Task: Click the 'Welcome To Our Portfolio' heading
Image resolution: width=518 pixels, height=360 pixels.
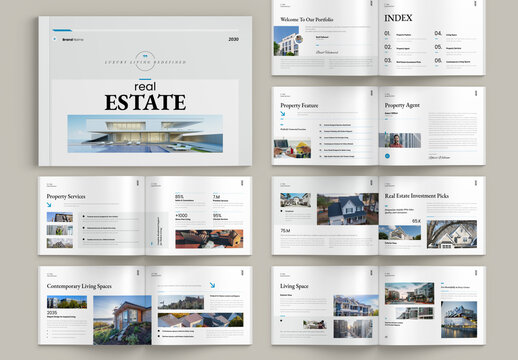Action: click(307, 19)
